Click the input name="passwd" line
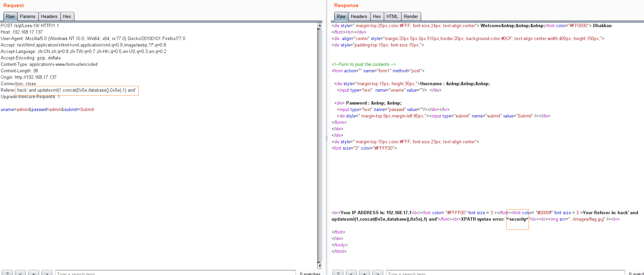 coord(393,109)
